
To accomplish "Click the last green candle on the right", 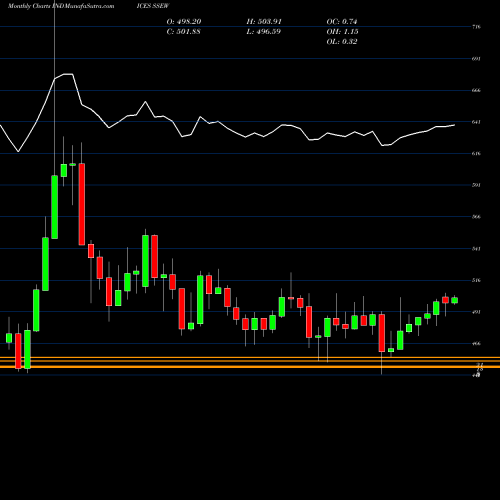I will [x=455, y=300].
